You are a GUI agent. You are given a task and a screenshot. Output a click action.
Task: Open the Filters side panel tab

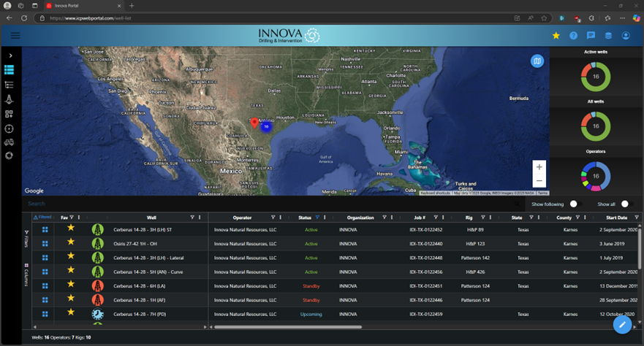pos(27,237)
